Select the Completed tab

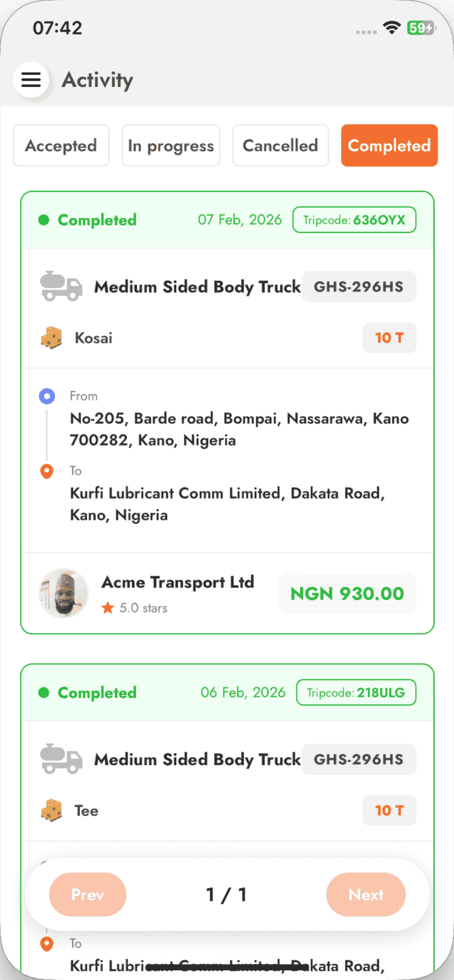click(x=389, y=145)
